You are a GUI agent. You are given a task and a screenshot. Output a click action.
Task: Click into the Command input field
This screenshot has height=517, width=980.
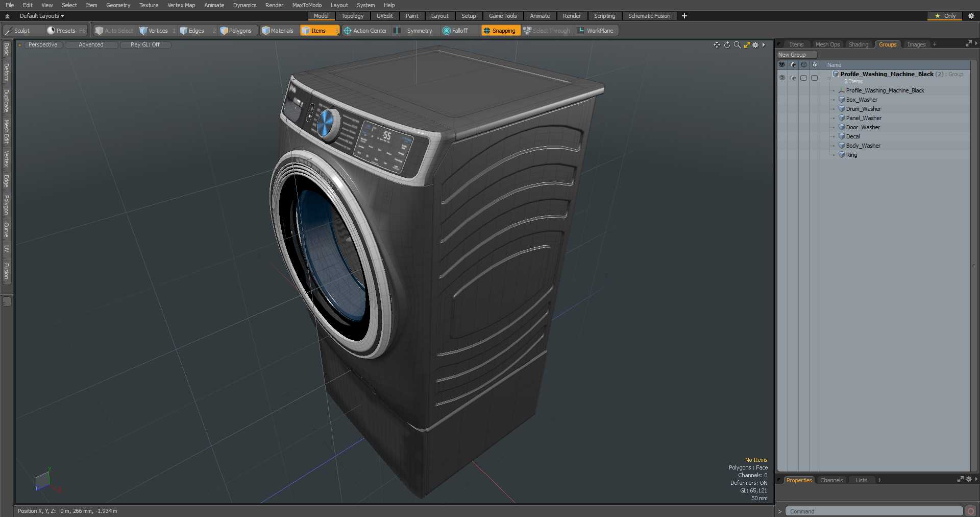tap(874, 511)
